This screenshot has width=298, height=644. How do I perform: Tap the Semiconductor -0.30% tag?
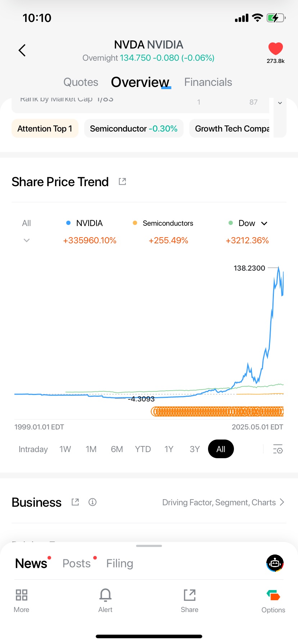[134, 129]
